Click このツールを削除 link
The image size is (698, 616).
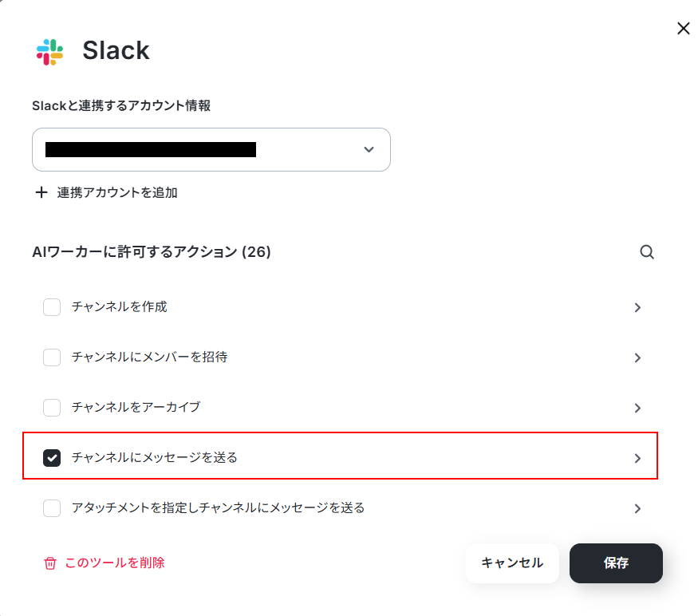click(115, 563)
